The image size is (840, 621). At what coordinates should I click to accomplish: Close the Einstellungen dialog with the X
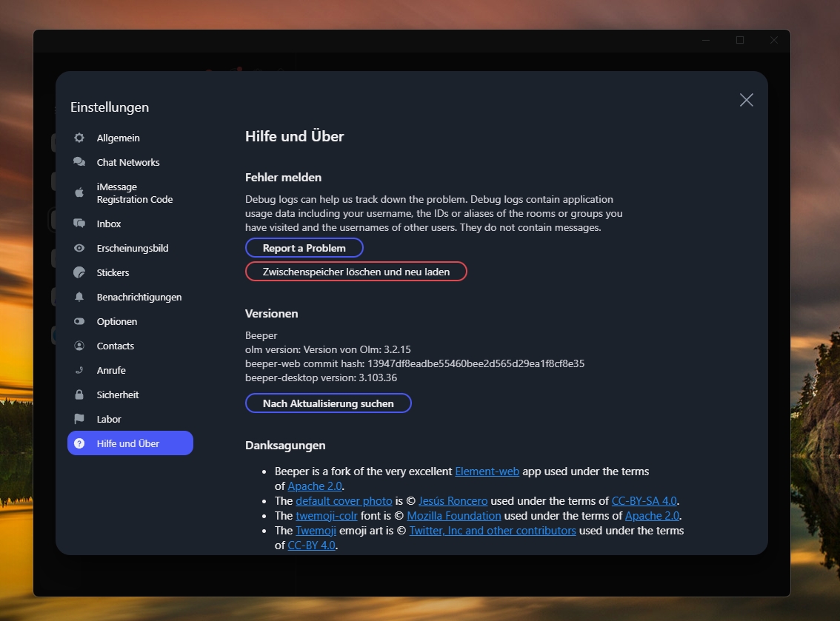pos(746,100)
